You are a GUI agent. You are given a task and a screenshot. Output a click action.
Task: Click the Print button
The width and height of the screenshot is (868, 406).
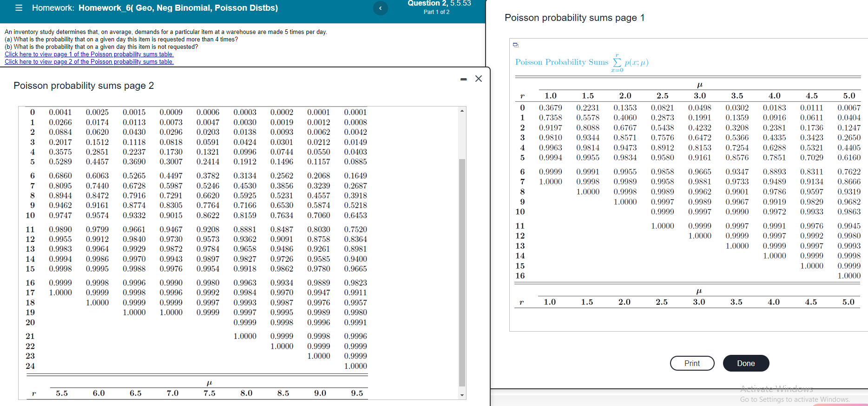click(x=692, y=363)
